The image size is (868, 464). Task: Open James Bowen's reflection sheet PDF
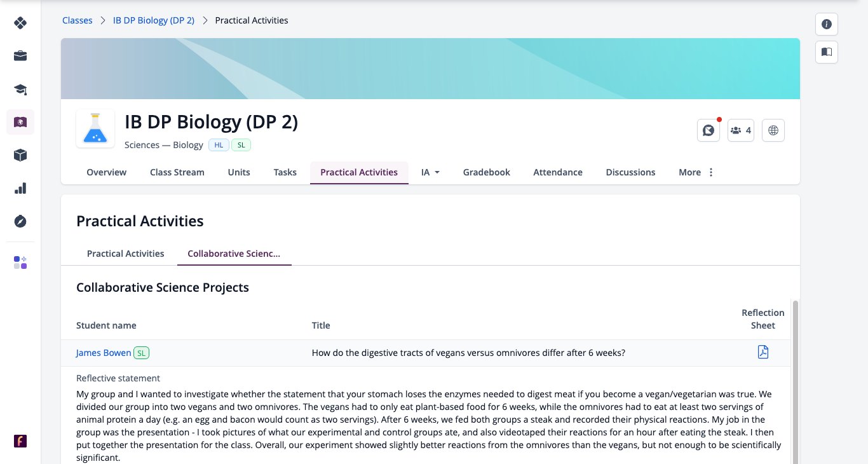763,352
